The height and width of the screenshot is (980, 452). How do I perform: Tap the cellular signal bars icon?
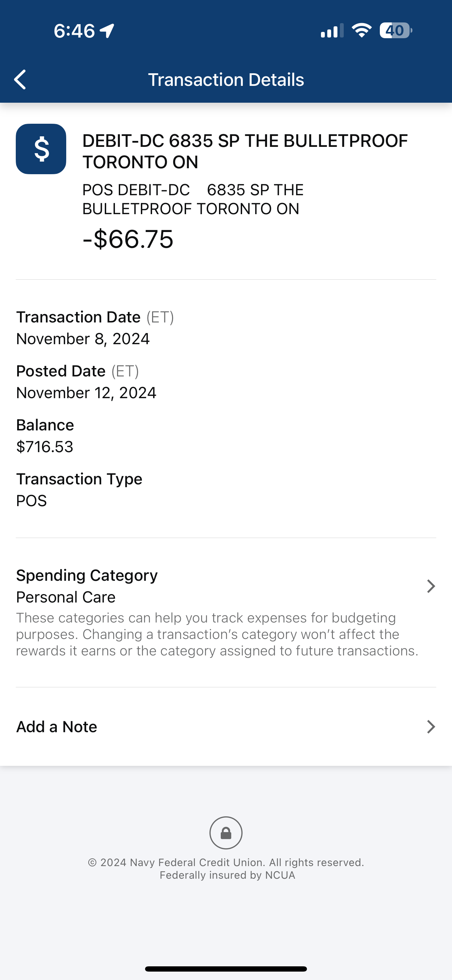[332, 30]
